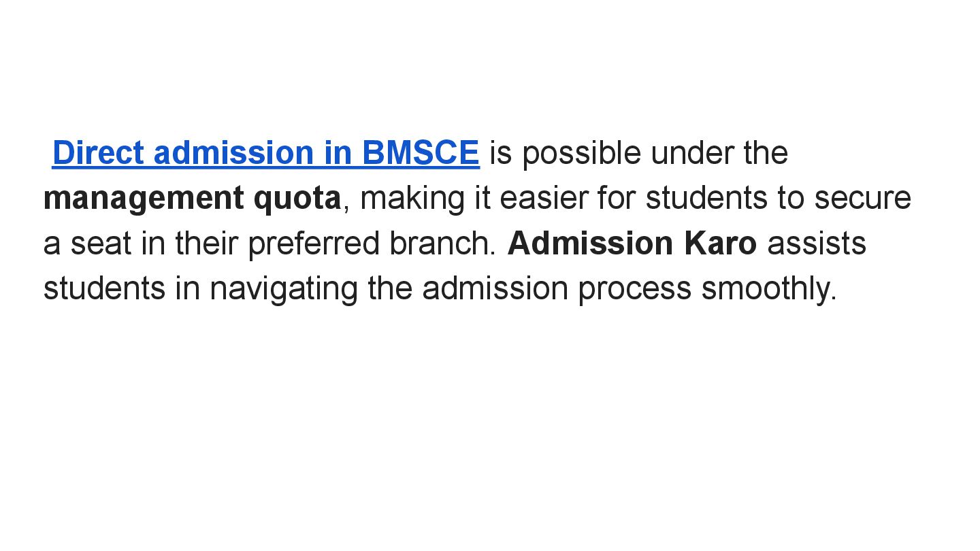Click on the word "navigating"
This screenshot has width=980, height=551.
click(x=283, y=289)
